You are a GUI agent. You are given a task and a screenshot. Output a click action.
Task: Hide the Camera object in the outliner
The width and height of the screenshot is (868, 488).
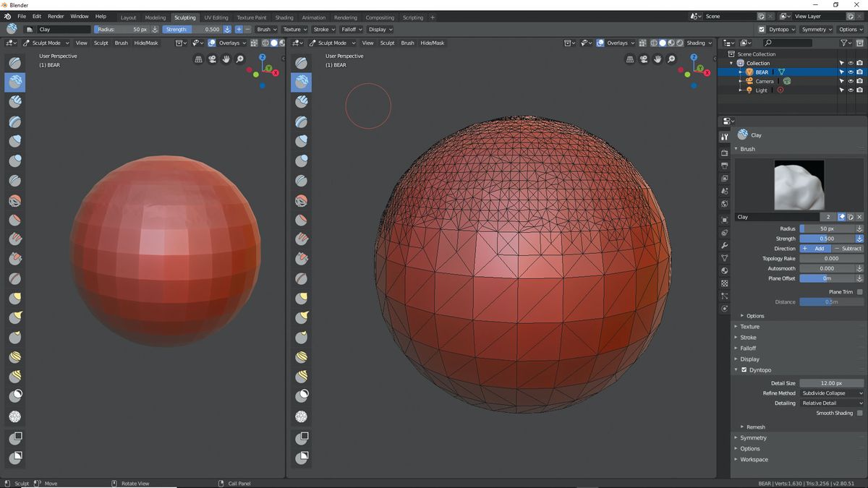(x=850, y=80)
